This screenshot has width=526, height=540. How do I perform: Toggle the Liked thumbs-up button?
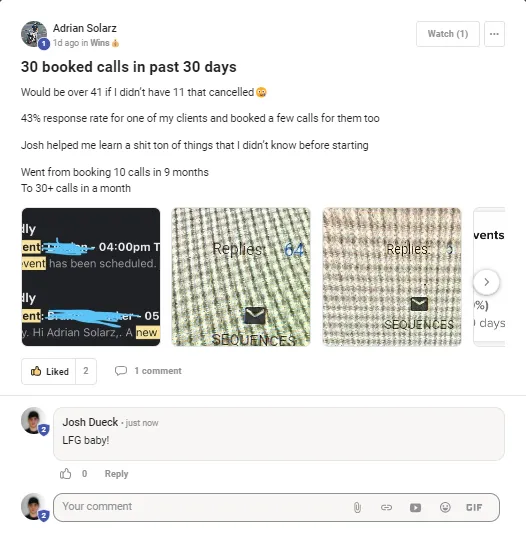click(49, 371)
